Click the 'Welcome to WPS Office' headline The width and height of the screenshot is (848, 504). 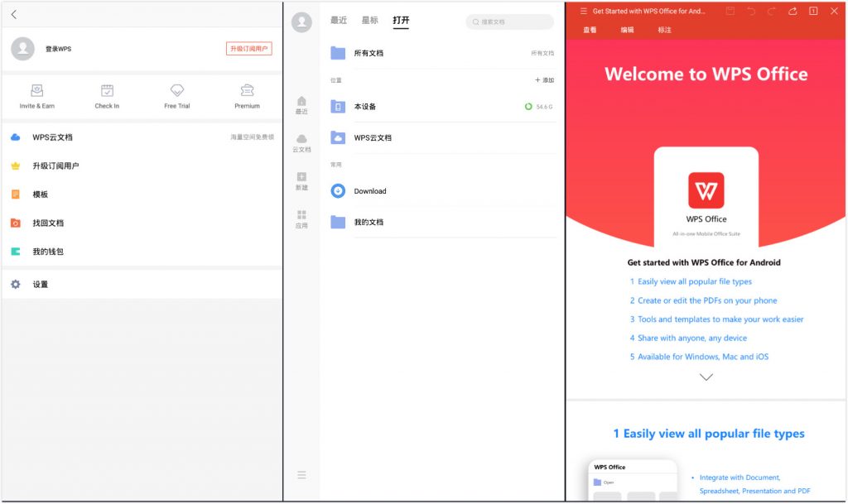706,74
